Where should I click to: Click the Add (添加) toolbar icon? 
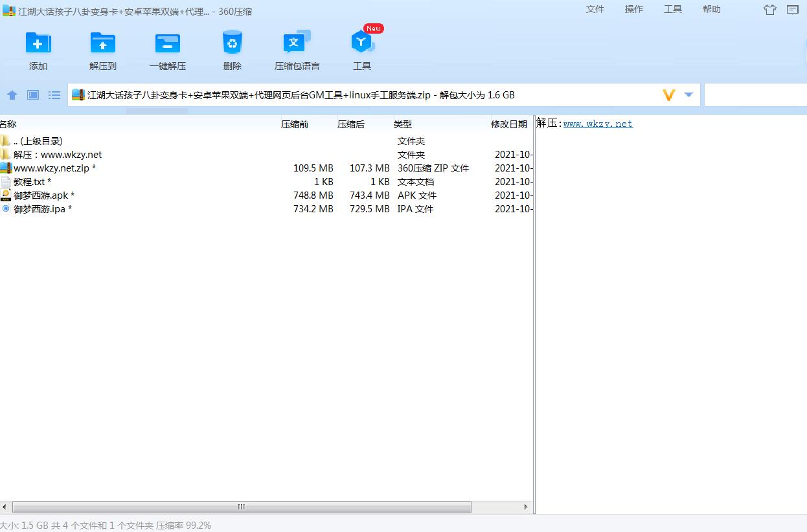coord(38,43)
